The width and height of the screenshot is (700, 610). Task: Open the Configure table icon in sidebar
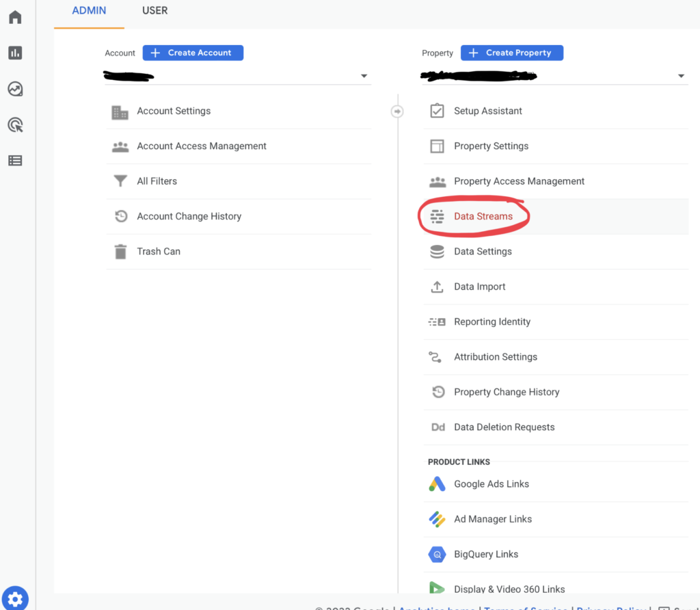(15, 161)
